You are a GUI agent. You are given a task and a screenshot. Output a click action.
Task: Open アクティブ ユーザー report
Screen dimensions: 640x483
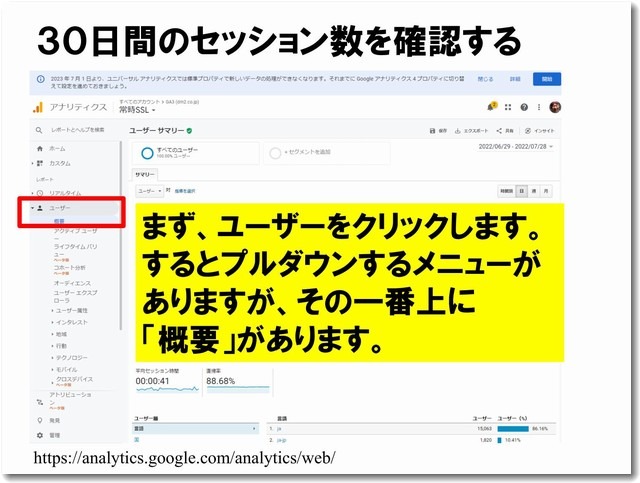click(76, 234)
